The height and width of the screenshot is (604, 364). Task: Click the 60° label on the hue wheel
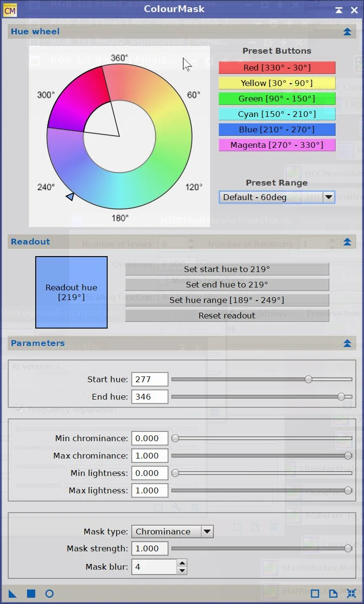coord(193,95)
